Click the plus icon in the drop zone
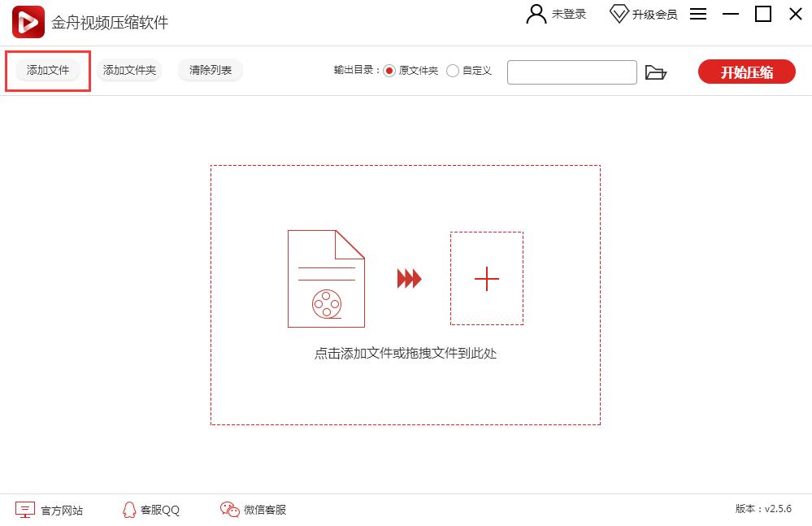This screenshot has height=526, width=812. tap(487, 279)
